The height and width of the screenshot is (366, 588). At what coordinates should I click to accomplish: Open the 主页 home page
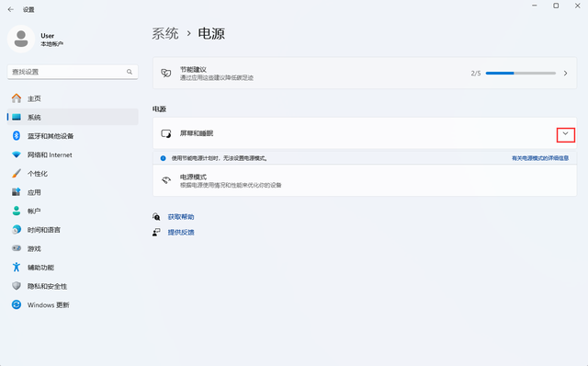pyautogui.click(x=73, y=98)
